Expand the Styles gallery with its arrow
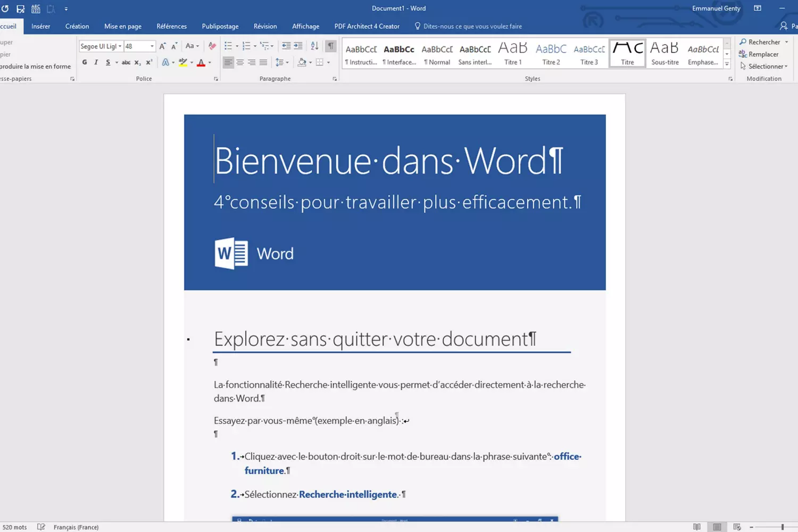Viewport: 798px width, 532px height. [x=727, y=63]
